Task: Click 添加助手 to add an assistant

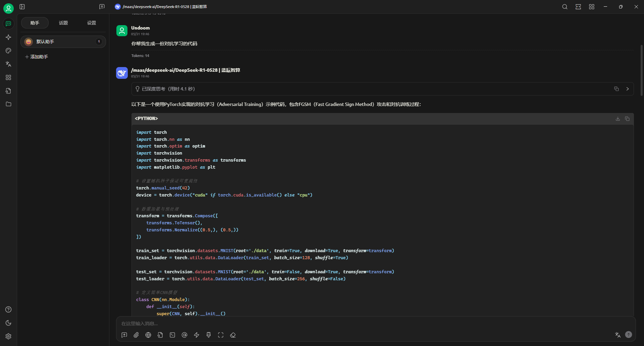Action: pos(37,57)
